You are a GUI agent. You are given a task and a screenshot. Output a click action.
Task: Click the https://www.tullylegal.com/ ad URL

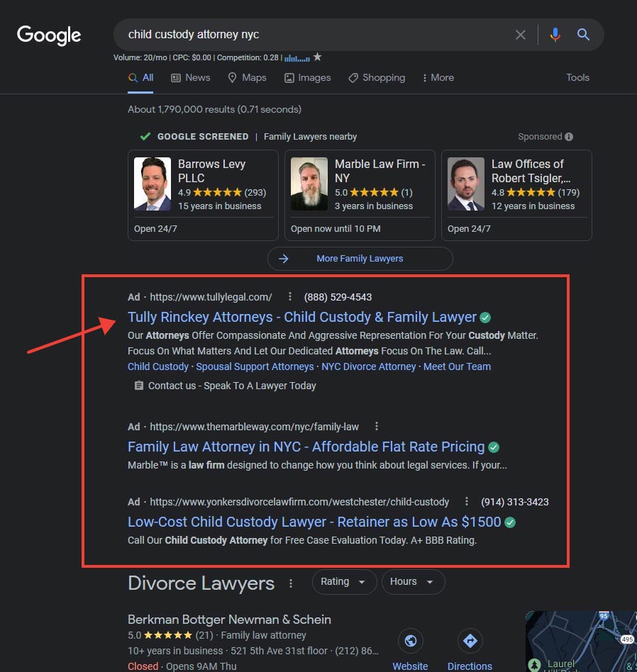click(211, 297)
